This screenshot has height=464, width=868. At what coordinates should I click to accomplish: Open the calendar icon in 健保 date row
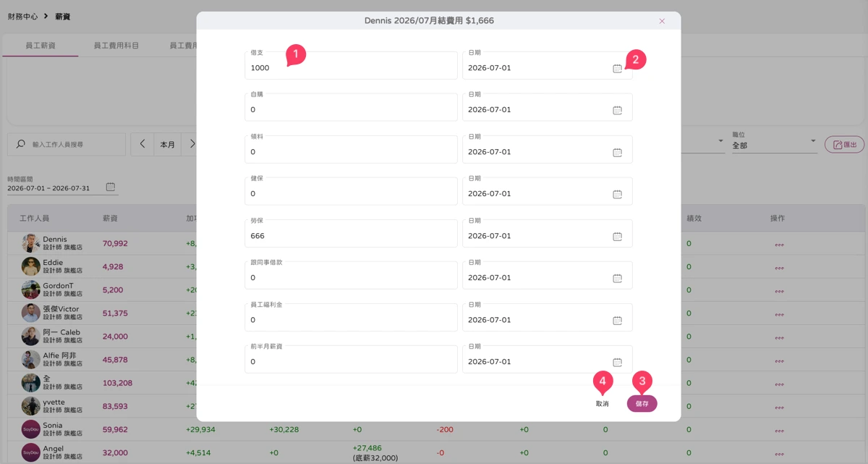617,194
